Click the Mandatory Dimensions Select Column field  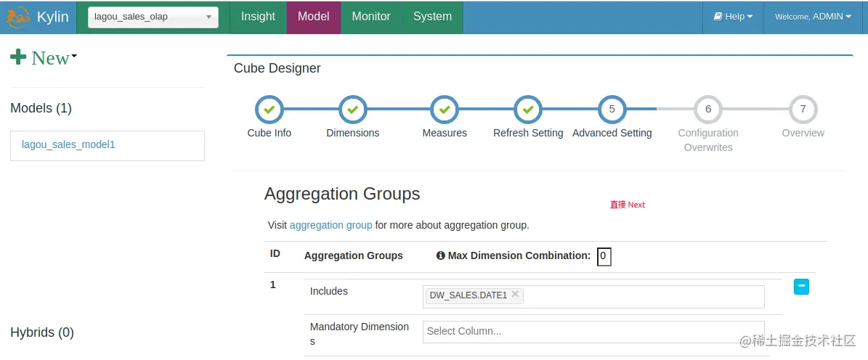(593, 331)
